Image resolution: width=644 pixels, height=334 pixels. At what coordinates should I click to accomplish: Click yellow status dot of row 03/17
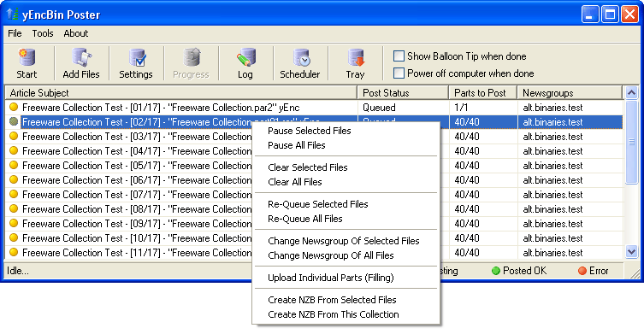(x=14, y=136)
